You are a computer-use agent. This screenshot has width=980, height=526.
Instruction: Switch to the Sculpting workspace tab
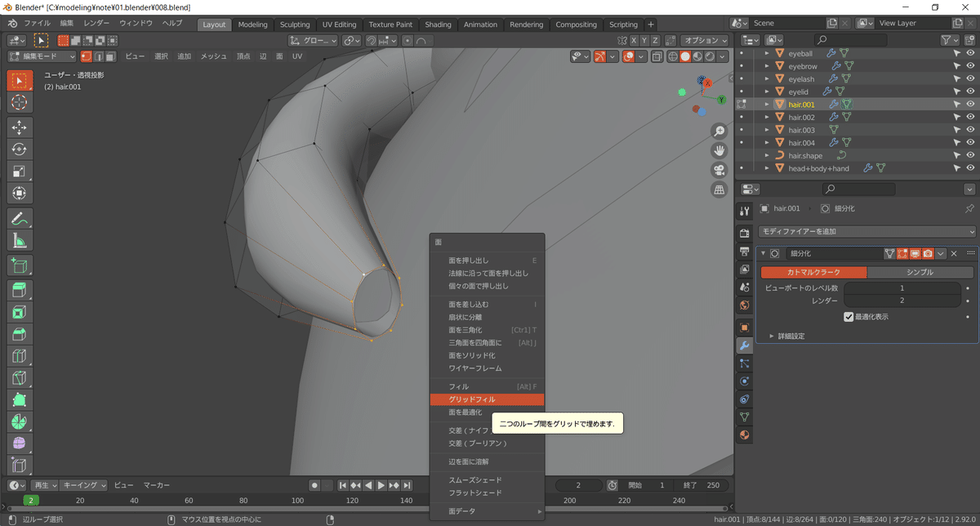[x=295, y=25]
